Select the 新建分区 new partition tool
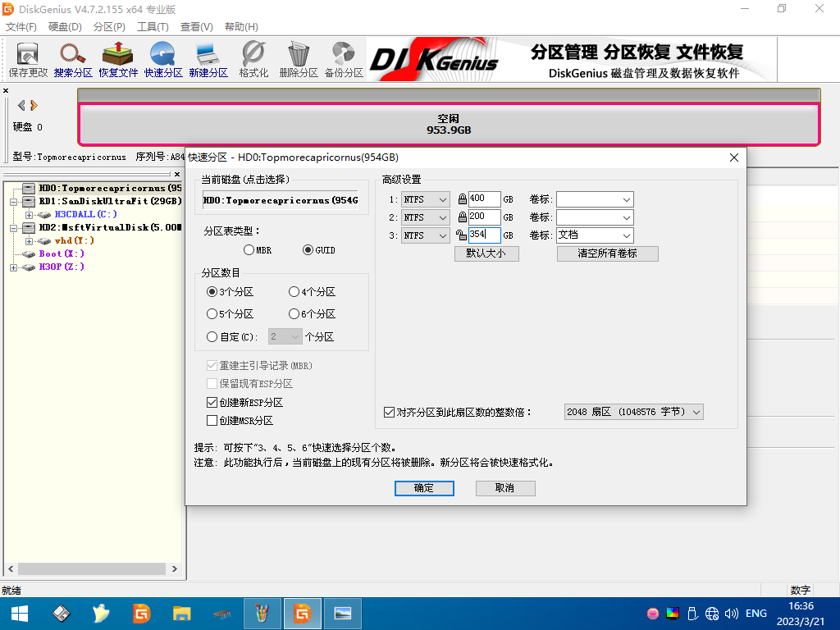The image size is (840, 630). (208, 59)
